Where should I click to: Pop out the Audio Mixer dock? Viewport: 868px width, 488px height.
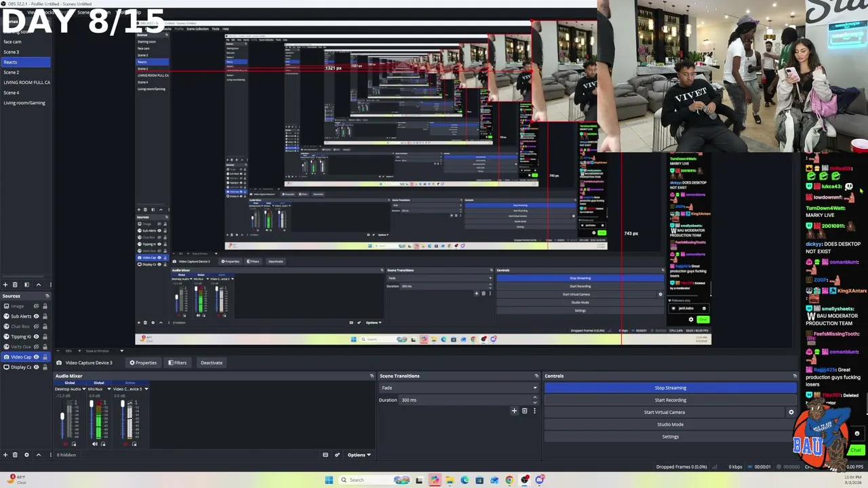372,376
